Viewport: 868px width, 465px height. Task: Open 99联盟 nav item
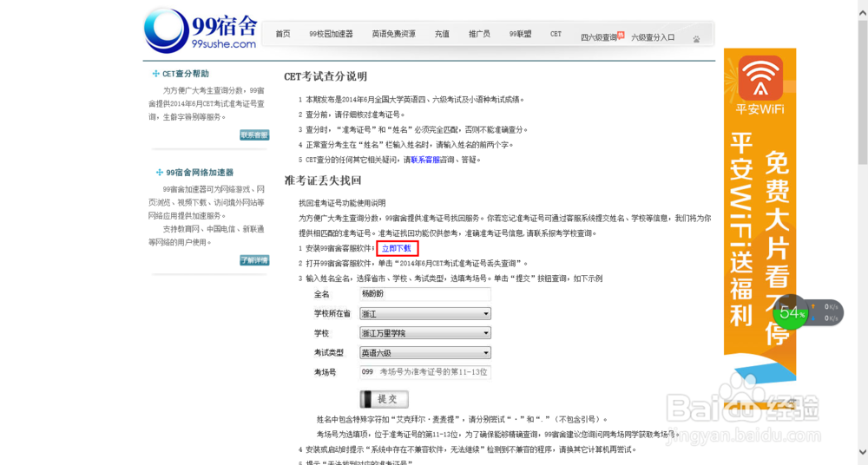point(520,34)
